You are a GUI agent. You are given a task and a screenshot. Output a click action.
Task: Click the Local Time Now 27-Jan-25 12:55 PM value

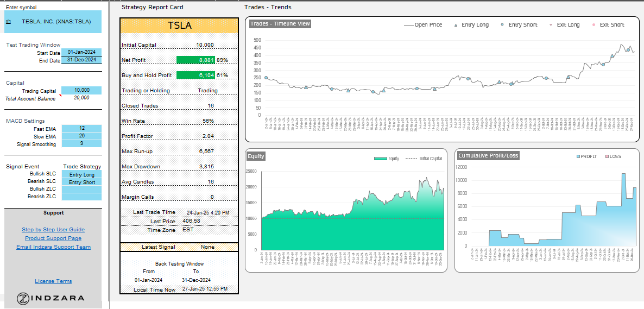(205, 289)
